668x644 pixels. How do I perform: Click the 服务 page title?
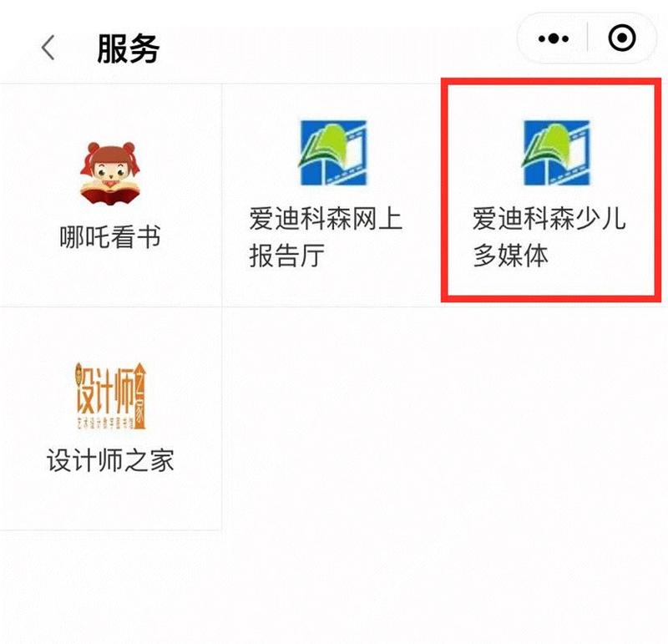coord(129,48)
